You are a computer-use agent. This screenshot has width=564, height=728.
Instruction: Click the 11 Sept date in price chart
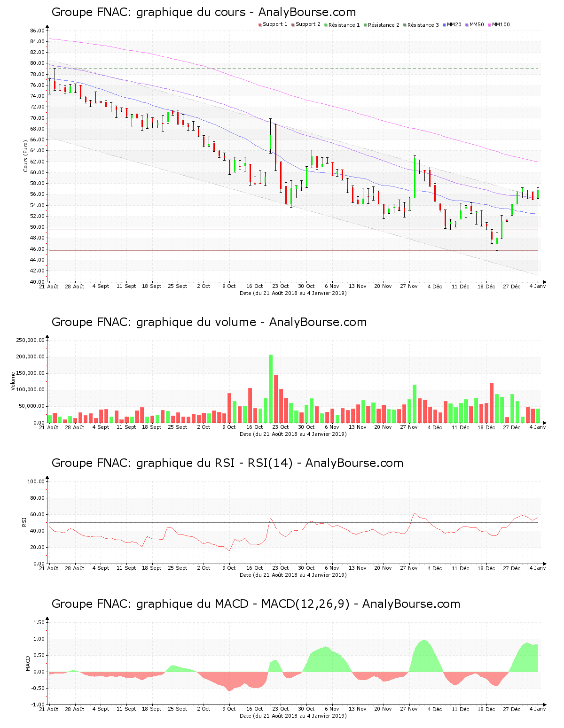(x=126, y=286)
